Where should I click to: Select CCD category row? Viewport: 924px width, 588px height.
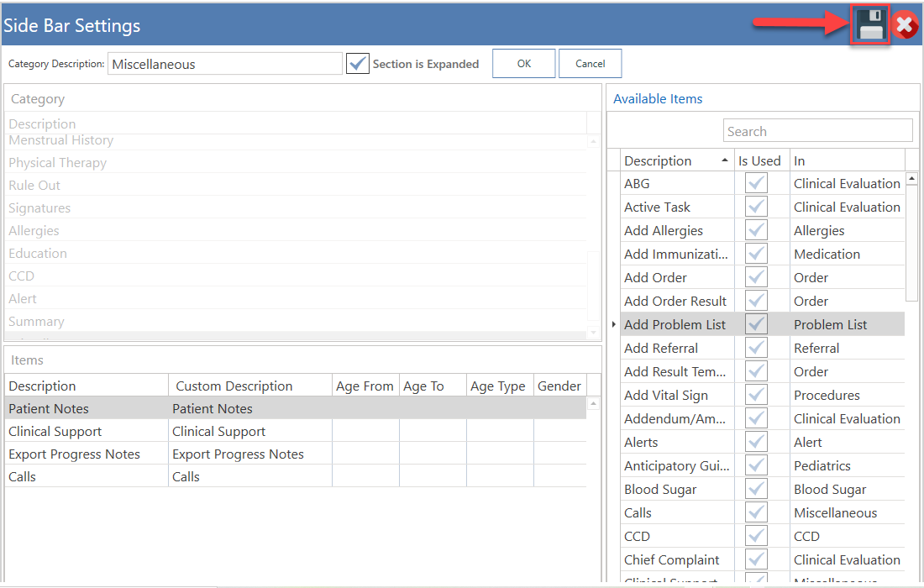click(x=295, y=276)
